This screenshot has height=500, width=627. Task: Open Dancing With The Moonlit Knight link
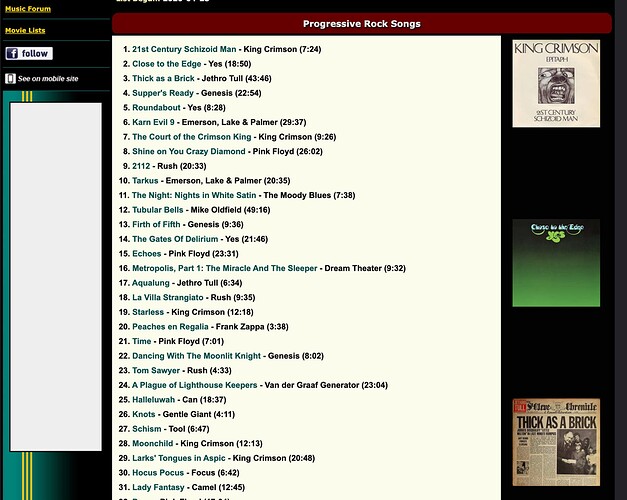(196, 356)
